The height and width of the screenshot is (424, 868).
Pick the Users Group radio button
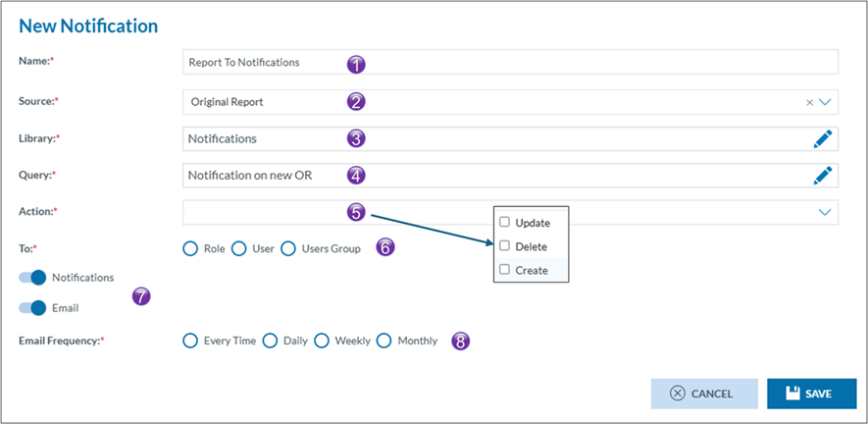(x=288, y=248)
